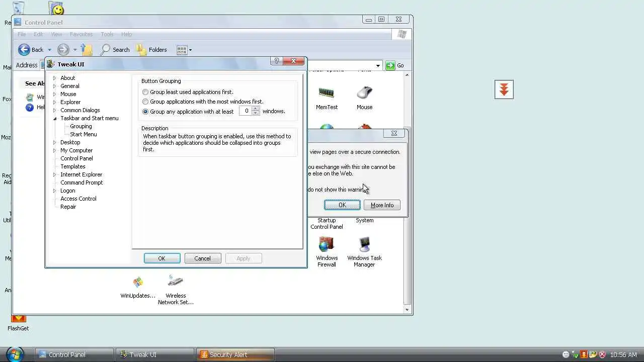Click the blue Help icon in See Also
The image size is (644, 362).
(x=29, y=107)
